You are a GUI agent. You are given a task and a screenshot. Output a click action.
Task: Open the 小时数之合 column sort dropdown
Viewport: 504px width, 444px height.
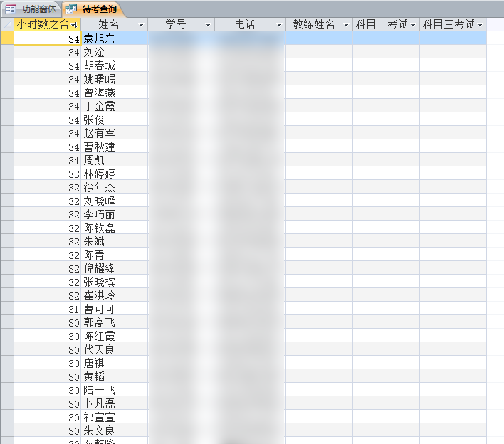click(75, 25)
